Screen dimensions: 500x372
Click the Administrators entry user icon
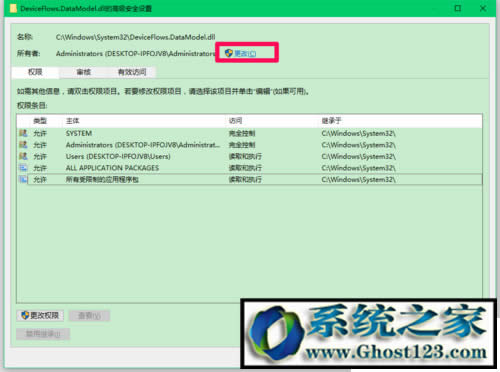coord(23,145)
